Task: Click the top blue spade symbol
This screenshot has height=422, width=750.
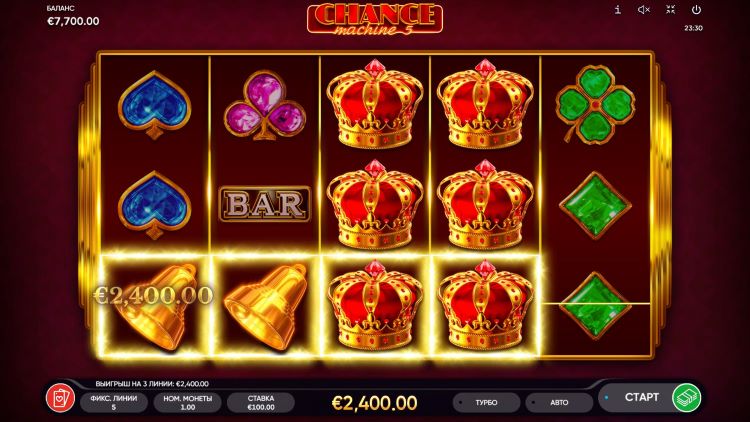Action: [x=154, y=105]
